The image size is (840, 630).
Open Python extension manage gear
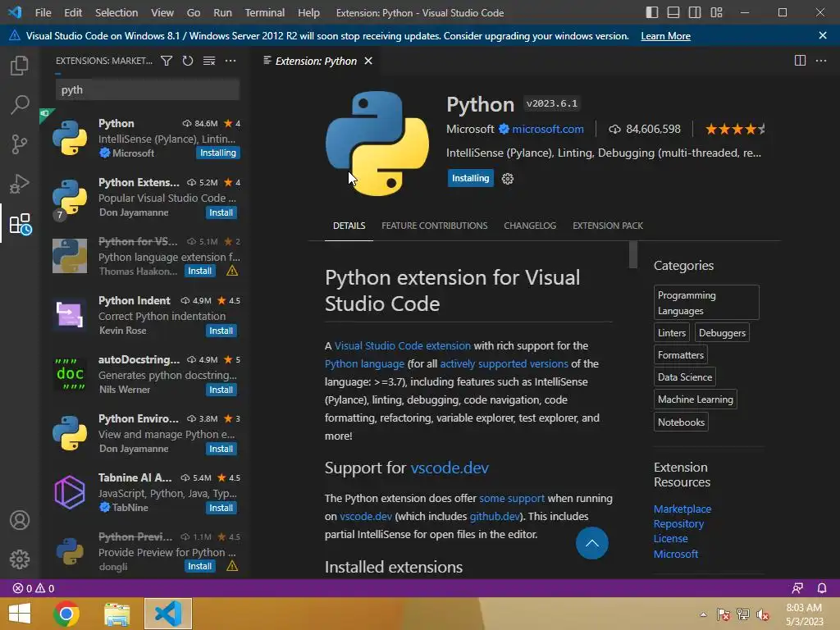tap(507, 178)
